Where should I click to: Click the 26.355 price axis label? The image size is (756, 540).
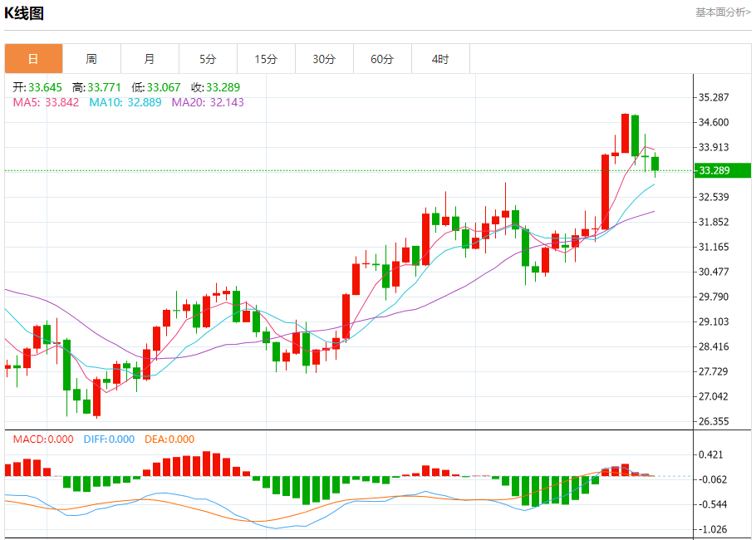714,421
